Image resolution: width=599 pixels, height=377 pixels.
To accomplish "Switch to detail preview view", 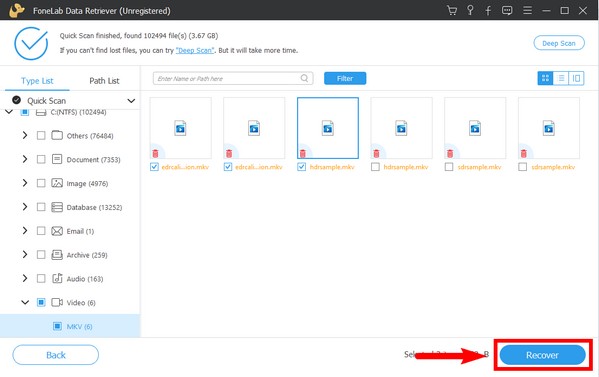I will pyautogui.click(x=576, y=78).
